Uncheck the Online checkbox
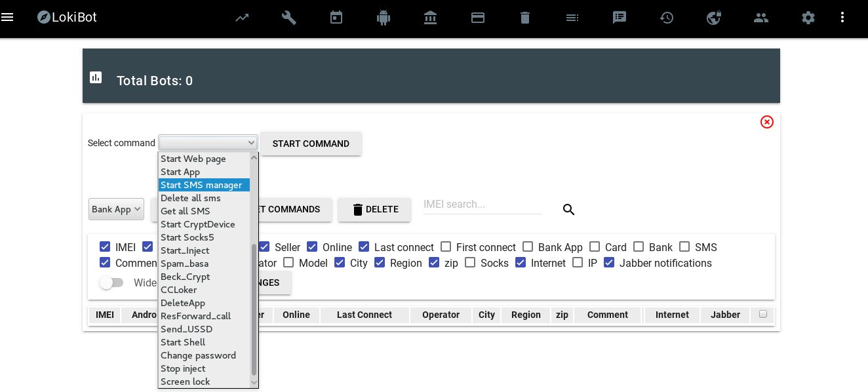 312,247
